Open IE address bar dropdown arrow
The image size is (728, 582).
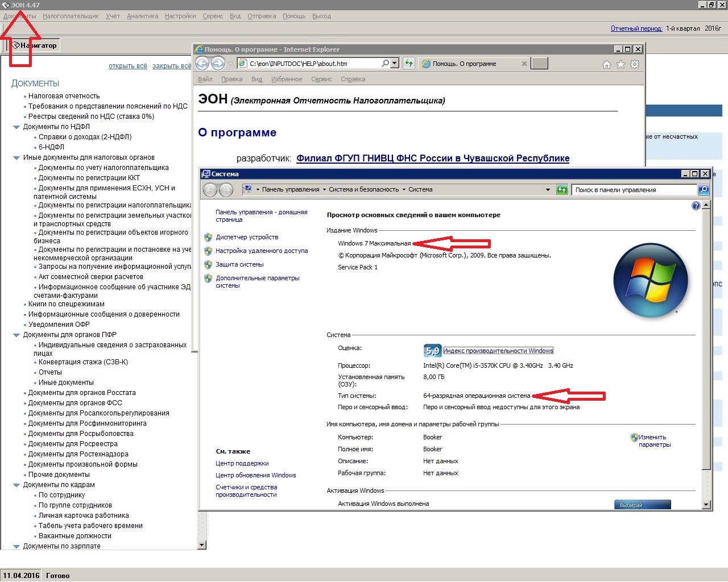395,63
